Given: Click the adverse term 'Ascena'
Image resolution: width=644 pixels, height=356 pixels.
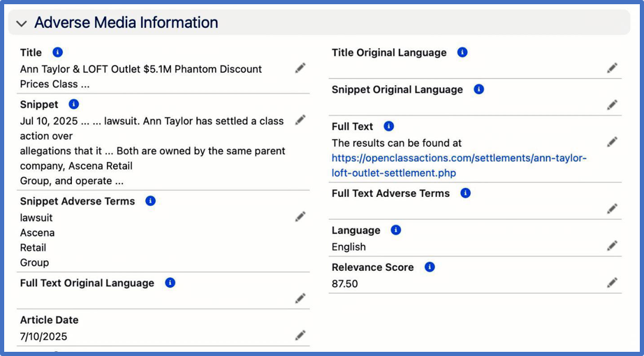Looking at the screenshot, I should (x=38, y=233).
